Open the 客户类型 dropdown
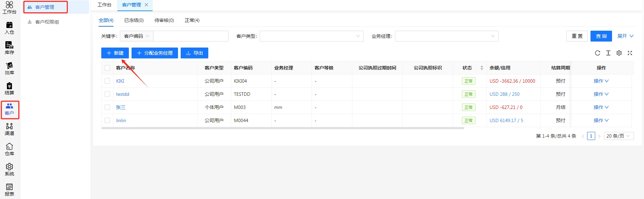The height and width of the screenshot is (199, 644). pos(311,36)
